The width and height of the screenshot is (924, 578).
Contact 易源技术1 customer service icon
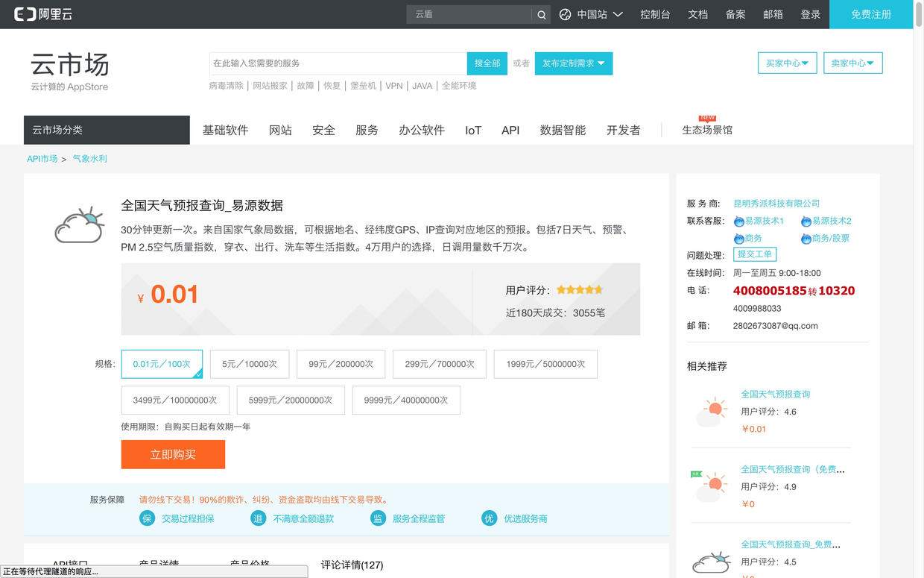(739, 222)
